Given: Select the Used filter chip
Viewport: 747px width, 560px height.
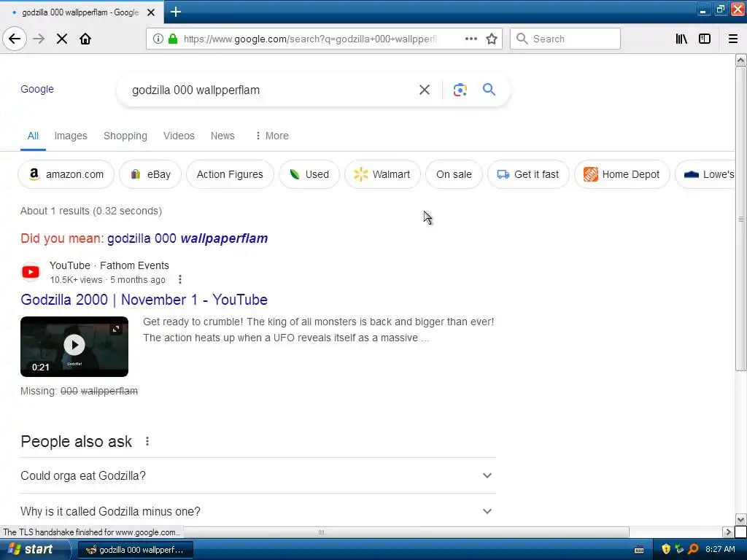Looking at the screenshot, I should 309,174.
